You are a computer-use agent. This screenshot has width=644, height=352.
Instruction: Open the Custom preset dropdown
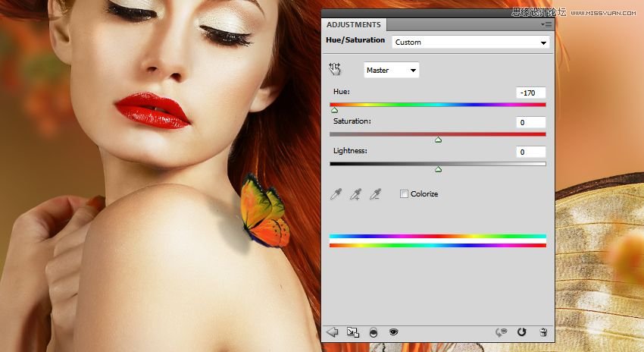470,42
